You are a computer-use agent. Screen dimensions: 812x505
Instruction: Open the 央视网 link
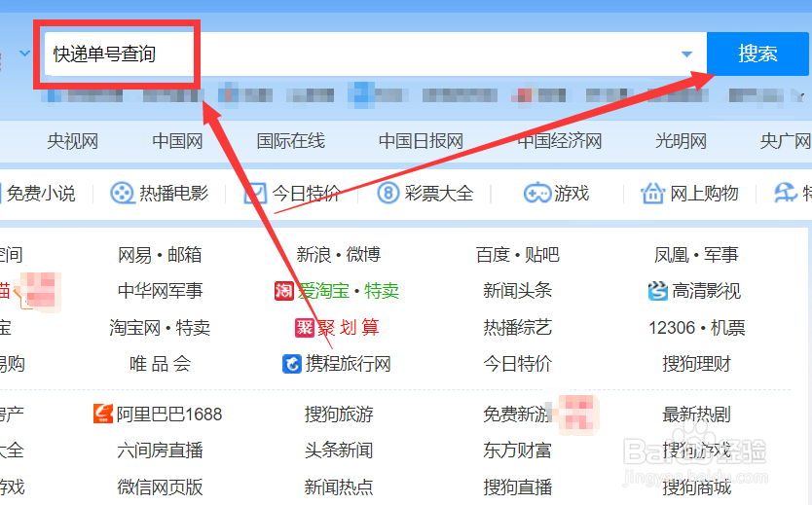tap(72, 141)
